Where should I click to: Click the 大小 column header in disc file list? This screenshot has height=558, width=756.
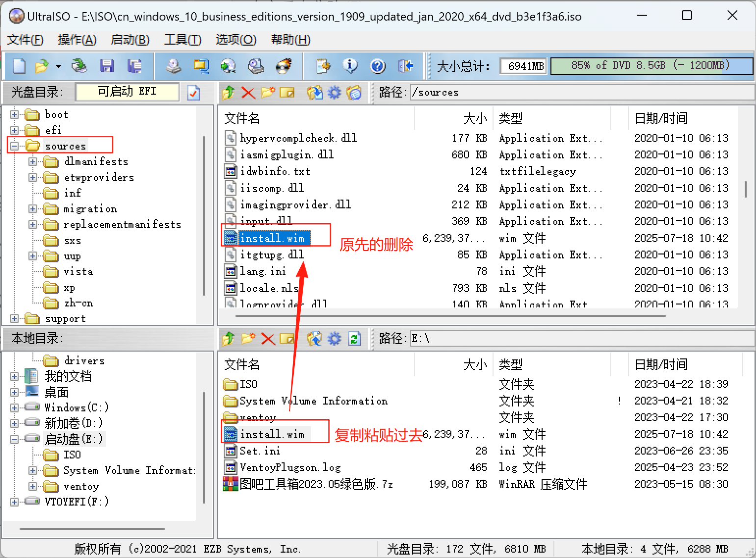point(474,119)
